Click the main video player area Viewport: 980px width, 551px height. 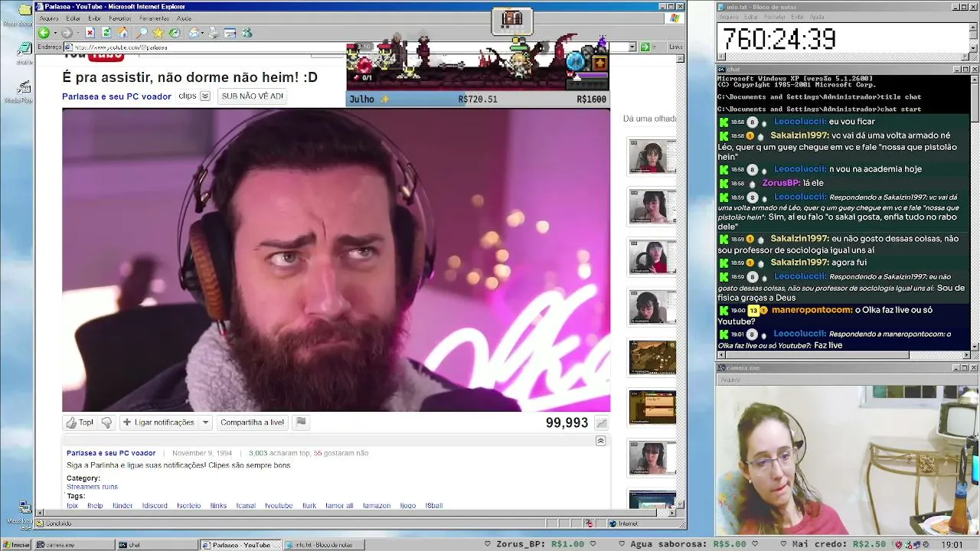coord(336,260)
